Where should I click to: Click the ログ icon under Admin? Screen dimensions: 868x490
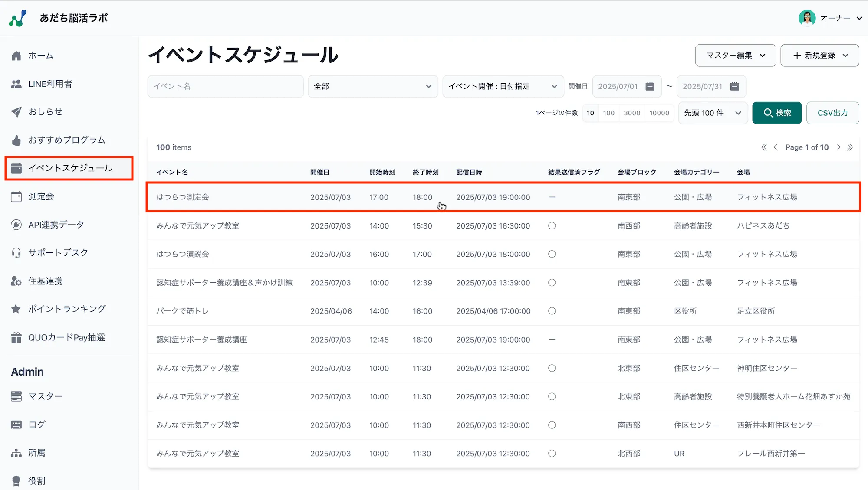point(16,424)
